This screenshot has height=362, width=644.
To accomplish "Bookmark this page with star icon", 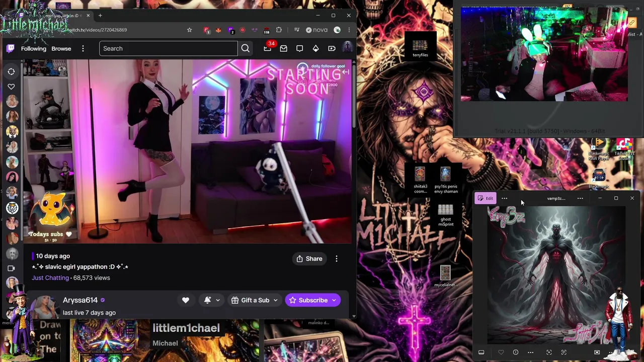I will point(189,30).
